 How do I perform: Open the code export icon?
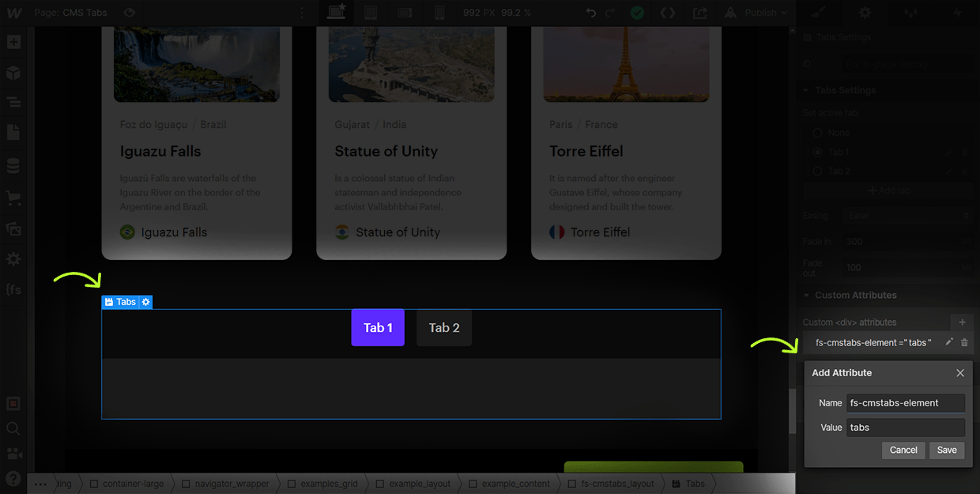668,13
